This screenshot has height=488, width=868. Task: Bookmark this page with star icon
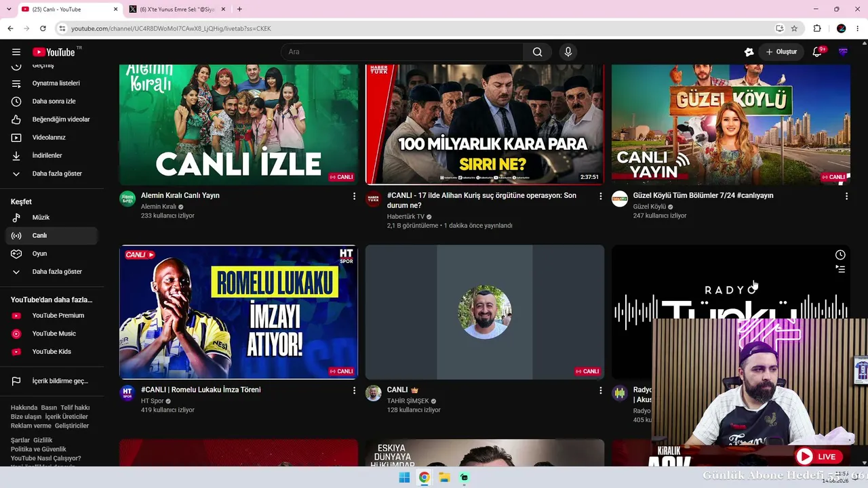coord(794,28)
